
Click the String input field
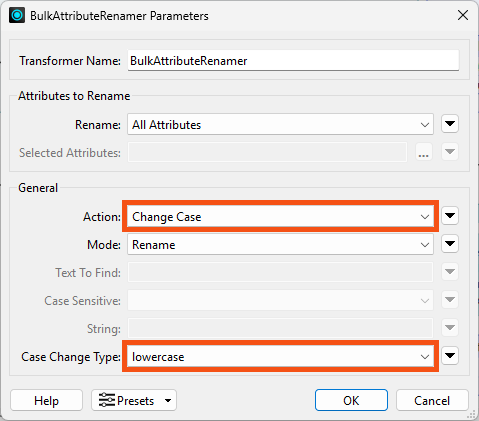(280, 328)
